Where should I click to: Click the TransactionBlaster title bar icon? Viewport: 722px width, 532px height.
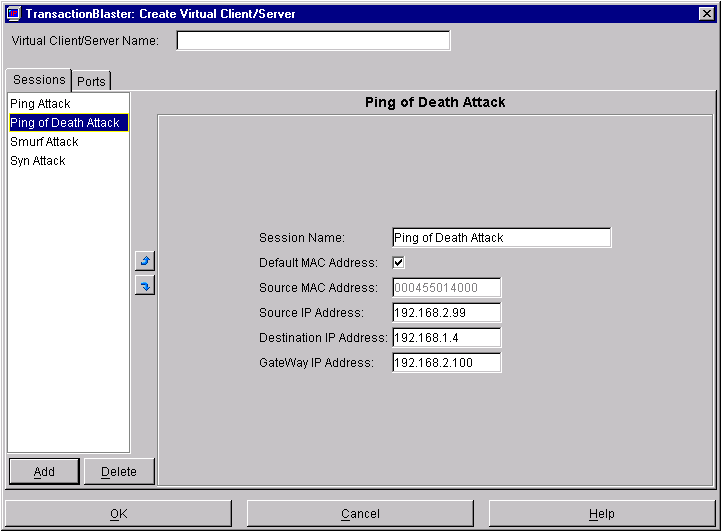pos(14,13)
